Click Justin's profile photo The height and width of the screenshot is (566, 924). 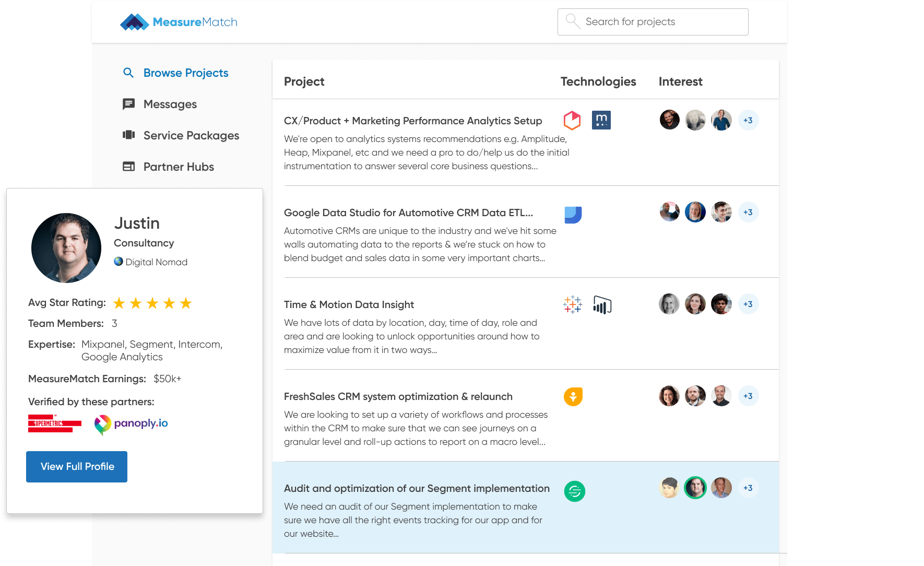click(66, 248)
